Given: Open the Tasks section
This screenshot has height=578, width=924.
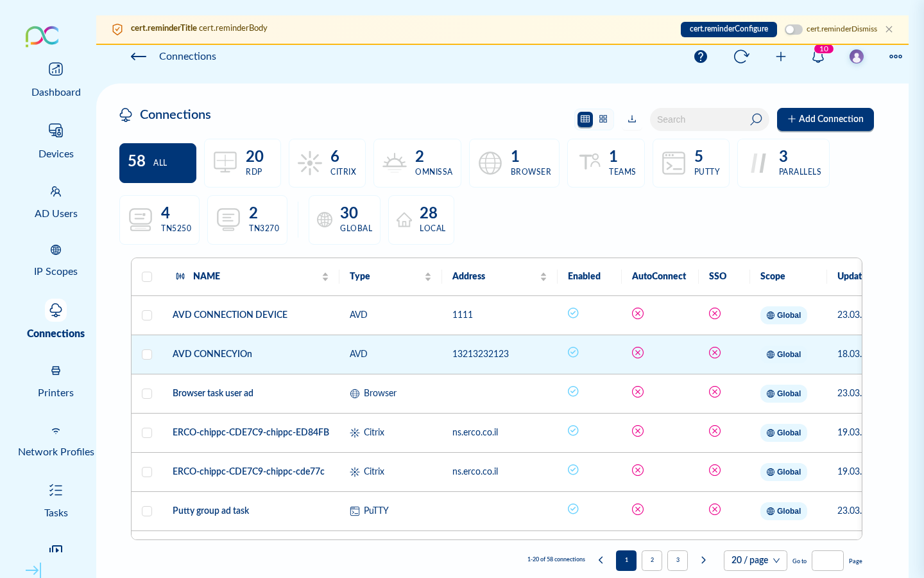Looking at the screenshot, I should [x=56, y=502].
